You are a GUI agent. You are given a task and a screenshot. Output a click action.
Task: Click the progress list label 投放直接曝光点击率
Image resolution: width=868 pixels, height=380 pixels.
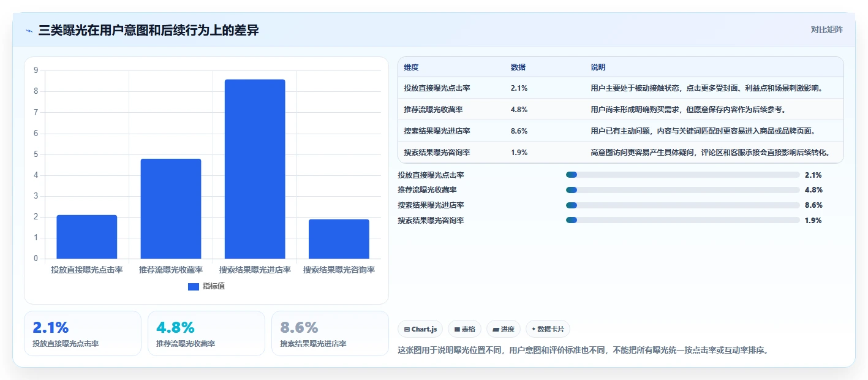(x=431, y=175)
